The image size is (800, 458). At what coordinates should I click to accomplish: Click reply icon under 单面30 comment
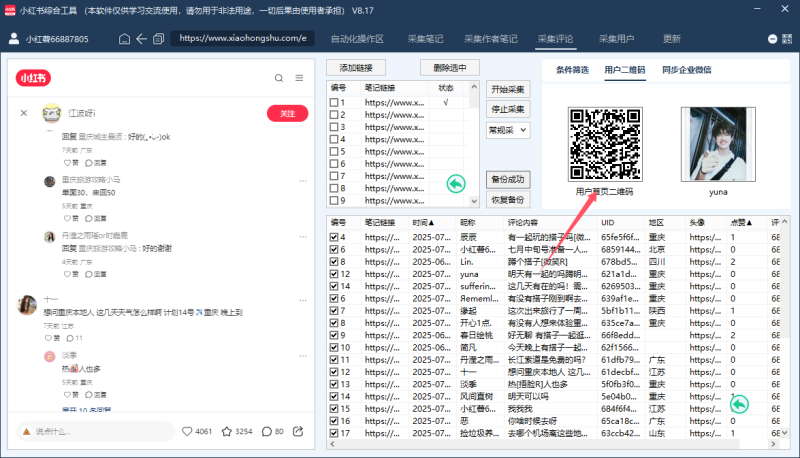88,218
